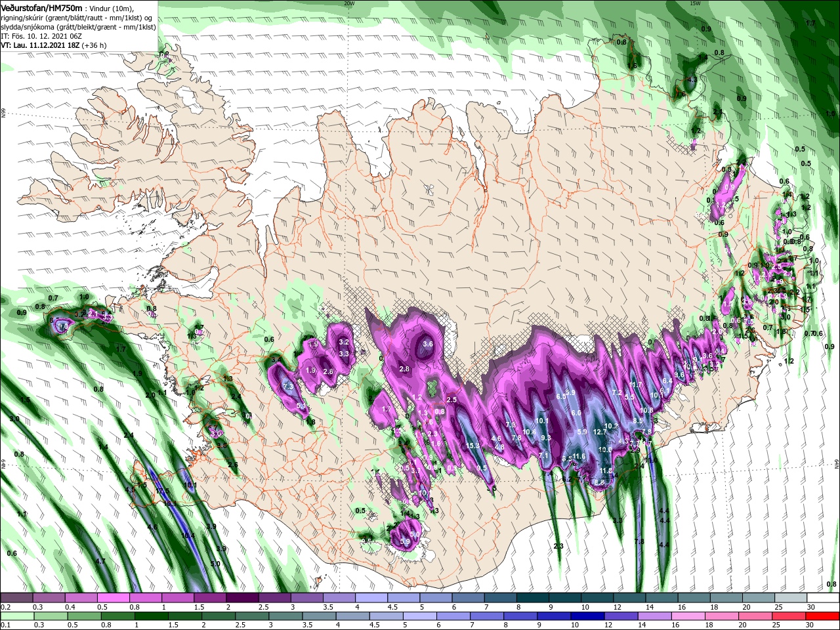
Task: Click the '64N' latitude label on the right edge
Action: point(837,463)
